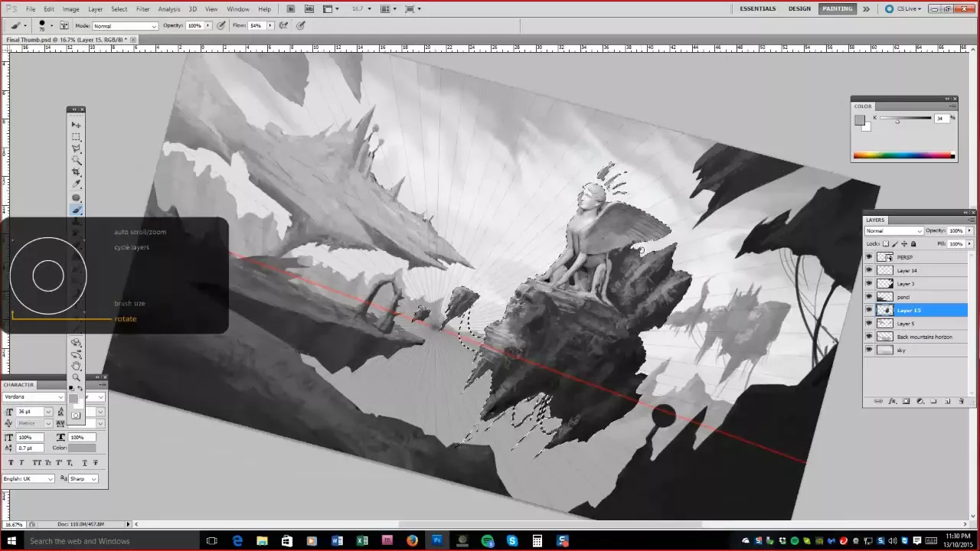The image size is (980, 551).
Task: Switch to ESSENTIALS workspace
Action: pyautogui.click(x=757, y=8)
